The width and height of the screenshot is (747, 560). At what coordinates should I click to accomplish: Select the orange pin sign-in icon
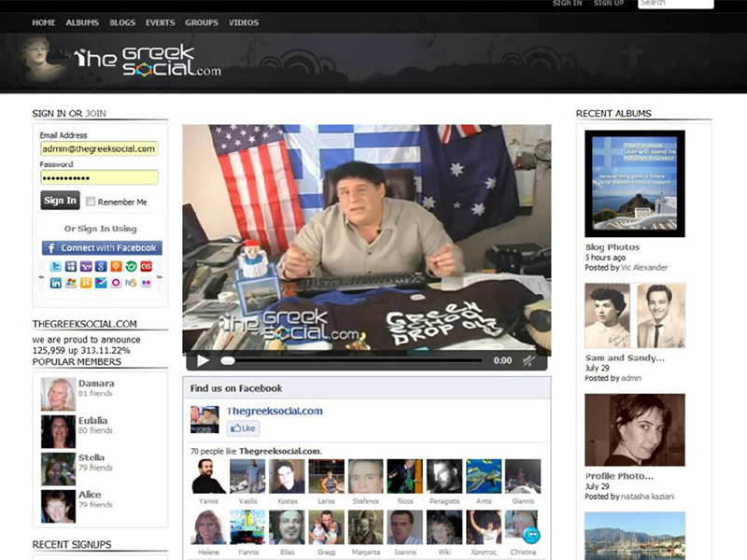coord(116,266)
